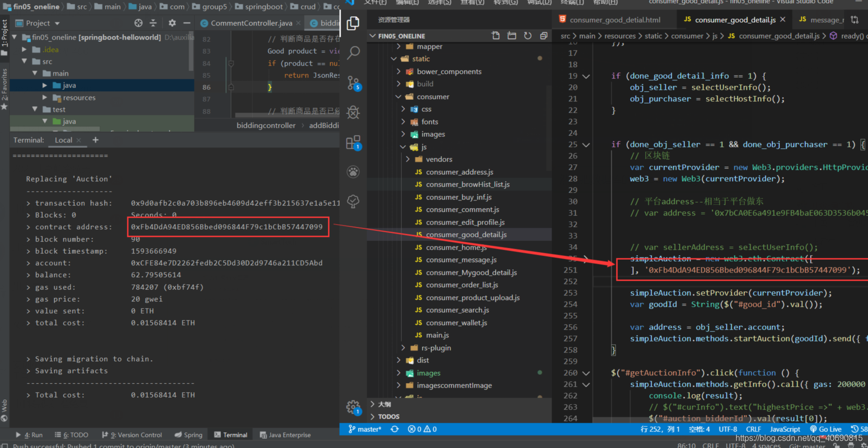Collapse FIN05_ONELINE section in VS Code explorer

372,36
